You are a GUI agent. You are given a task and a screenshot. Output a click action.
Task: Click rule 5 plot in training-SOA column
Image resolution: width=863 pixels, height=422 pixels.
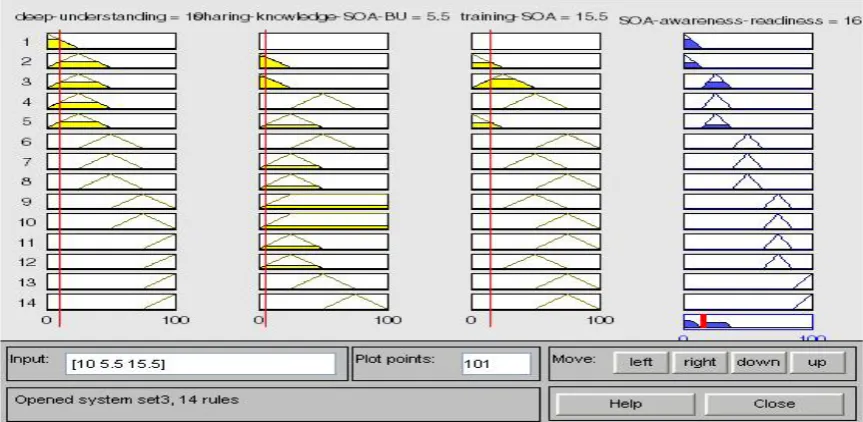tap(536, 121)
